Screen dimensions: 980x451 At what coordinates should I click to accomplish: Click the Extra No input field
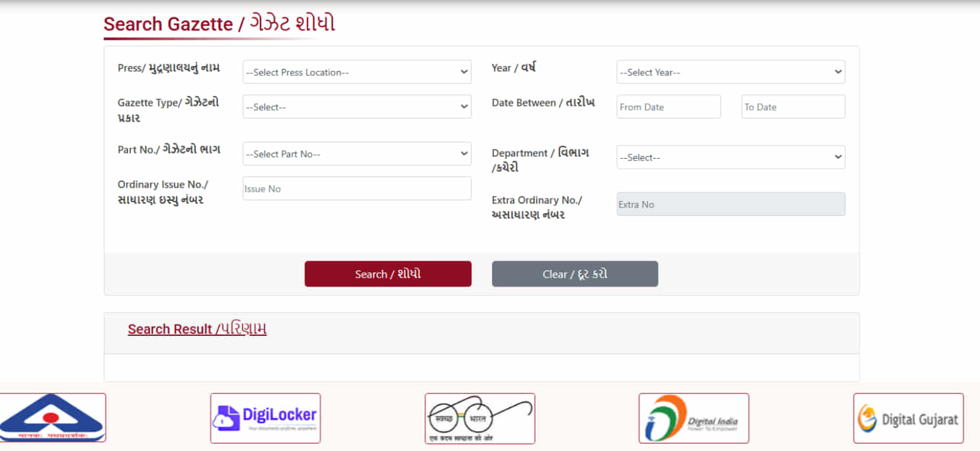point(731,204)
